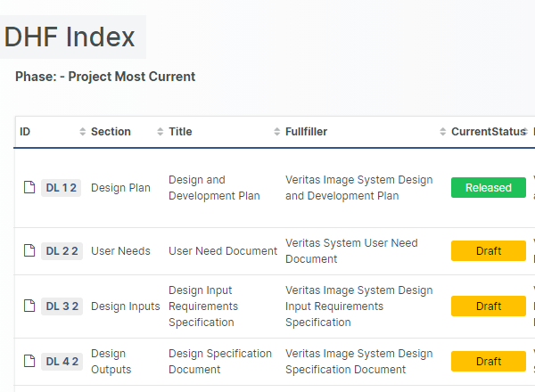Click the document icon beside DL 2 2

(x=29, y=251)
